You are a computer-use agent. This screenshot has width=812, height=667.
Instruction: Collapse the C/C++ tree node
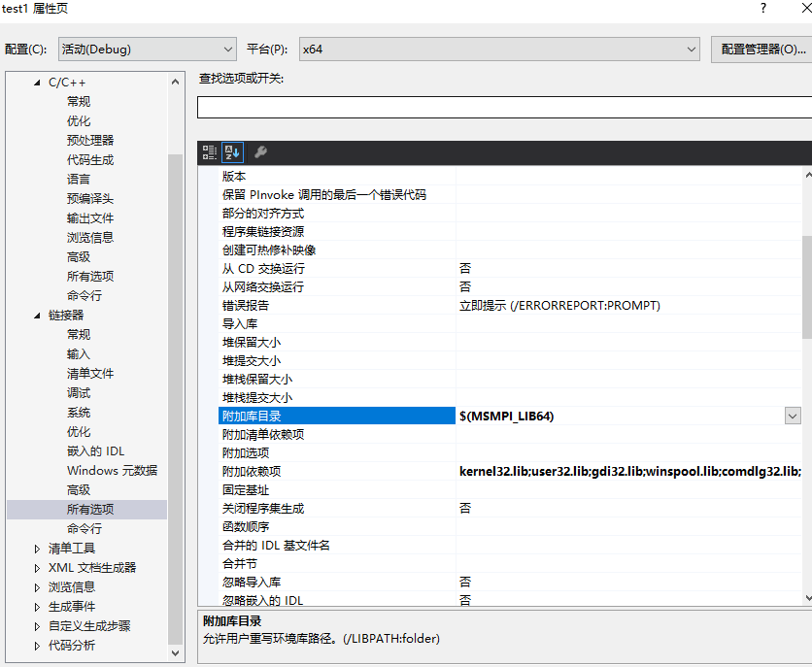click(x=35, y=82)
